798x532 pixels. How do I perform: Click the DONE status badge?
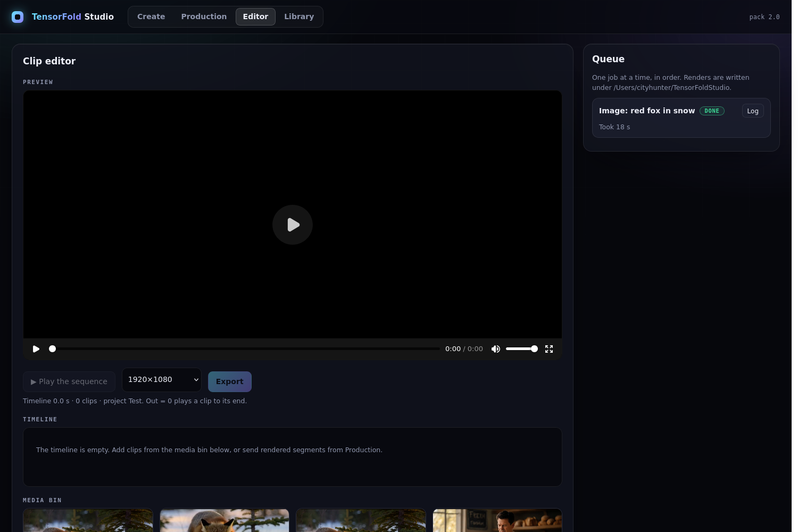[712, 111]
